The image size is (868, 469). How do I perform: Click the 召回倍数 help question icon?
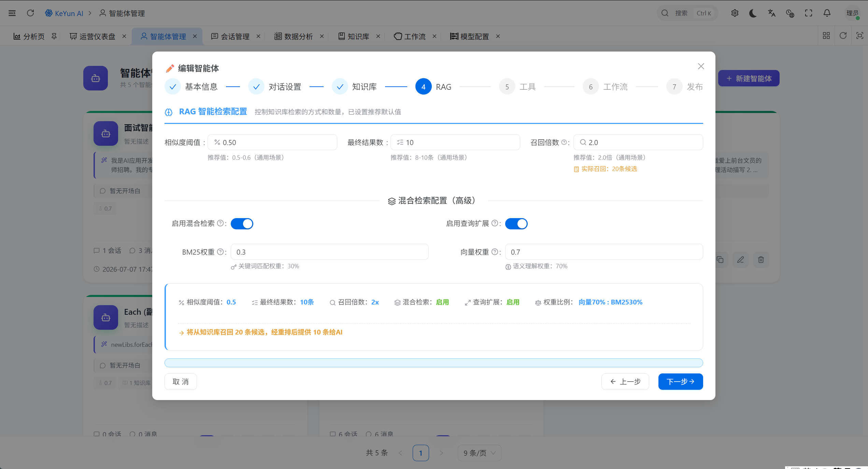564,142
